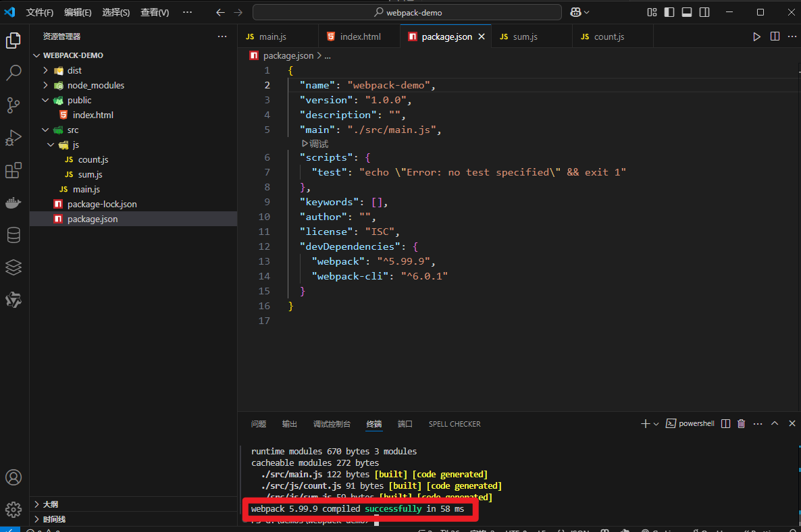Image resolution: width=801 pixels, height=532 pixels.
Task: Open the VS Code logo menu
Action: point(9,12)
